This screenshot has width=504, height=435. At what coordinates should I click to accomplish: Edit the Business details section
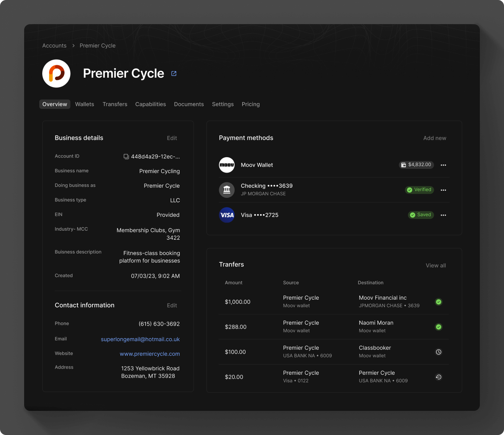(172, 138)
